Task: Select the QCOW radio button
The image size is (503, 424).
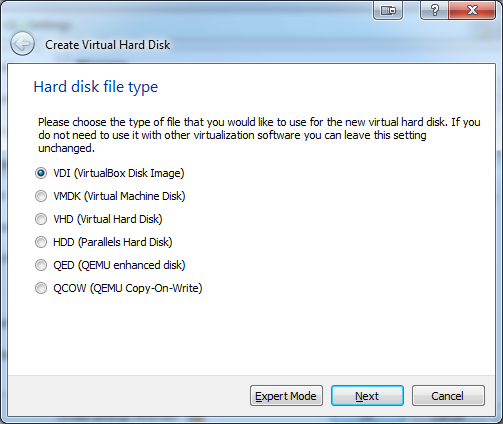Action: tap(41, 288)
